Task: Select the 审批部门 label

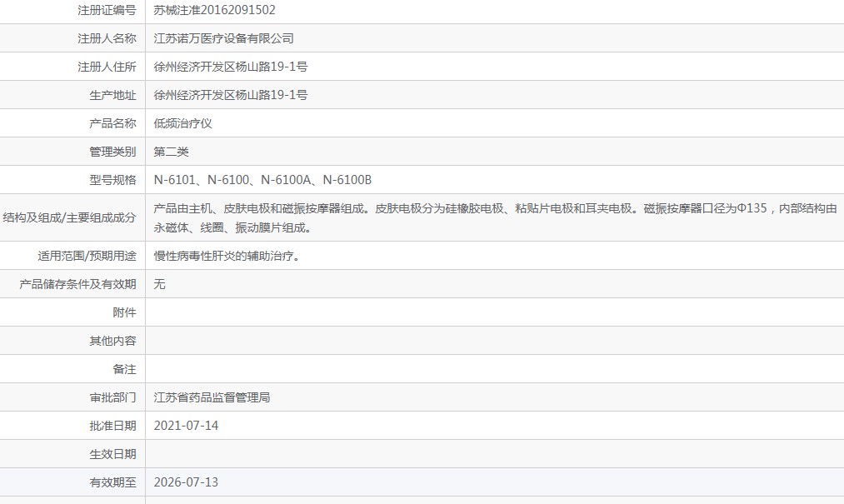Action: [112, 397]
